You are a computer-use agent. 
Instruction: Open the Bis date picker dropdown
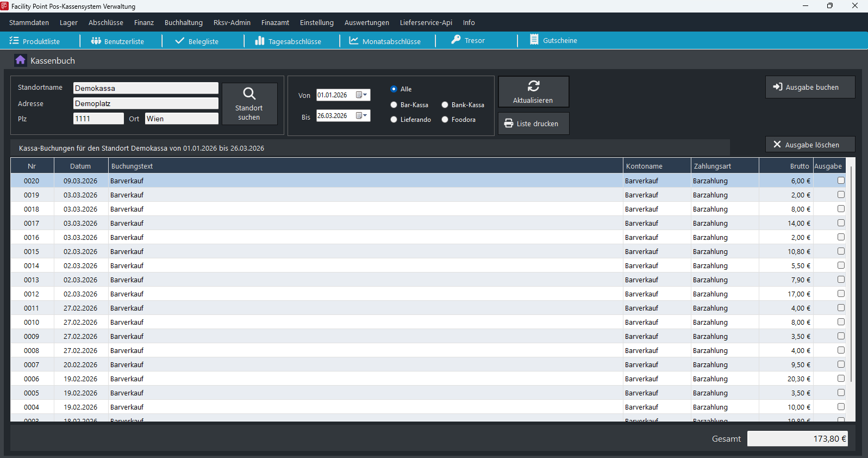[361, 116]
